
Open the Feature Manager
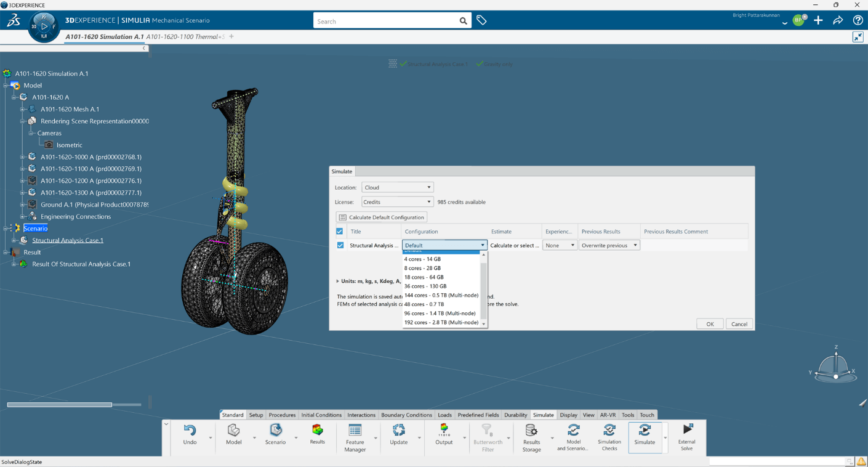click(x=355, y=430)
